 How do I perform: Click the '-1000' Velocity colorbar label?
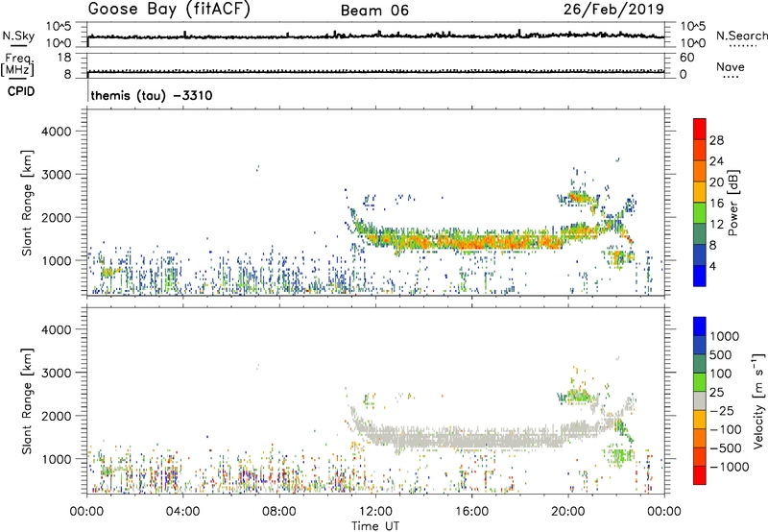[x=729, y=467]
